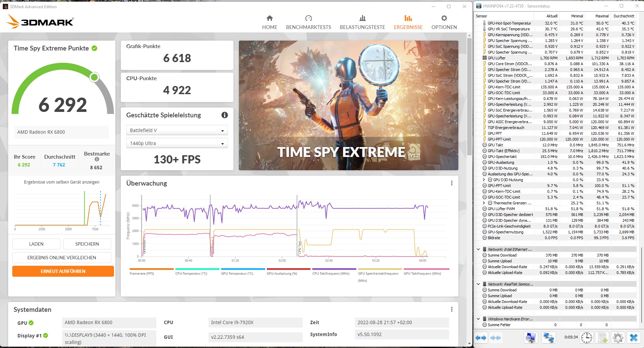Open the BENCHMARKTESTS section
Viewport: 644px width, 348px height.
click(309, 23)
